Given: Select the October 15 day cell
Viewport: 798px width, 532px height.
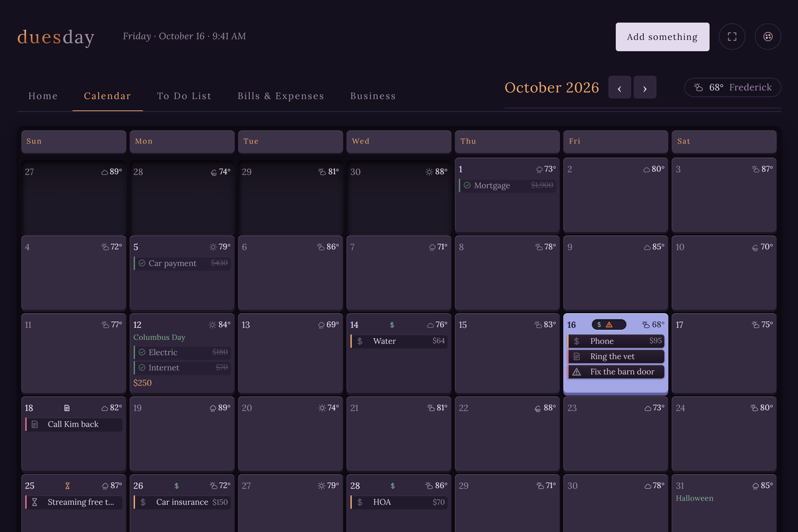Looking at the screenshot, I should 507,353.
